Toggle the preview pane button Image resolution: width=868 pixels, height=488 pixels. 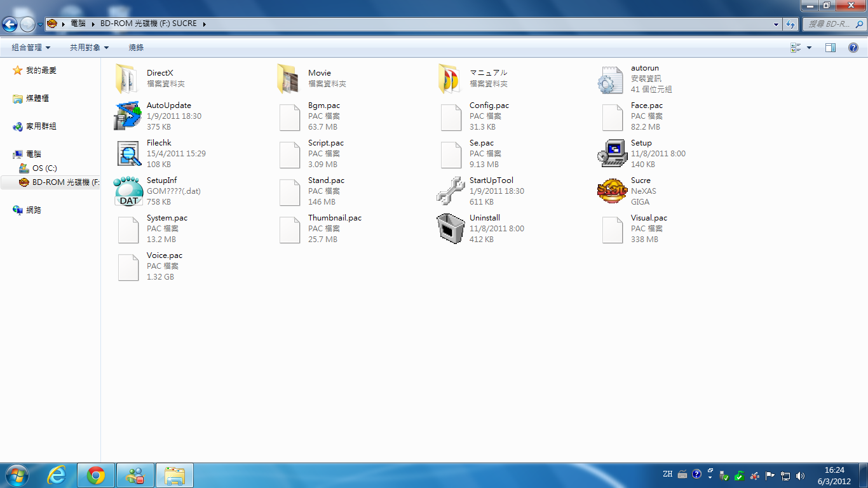[830, 48]
